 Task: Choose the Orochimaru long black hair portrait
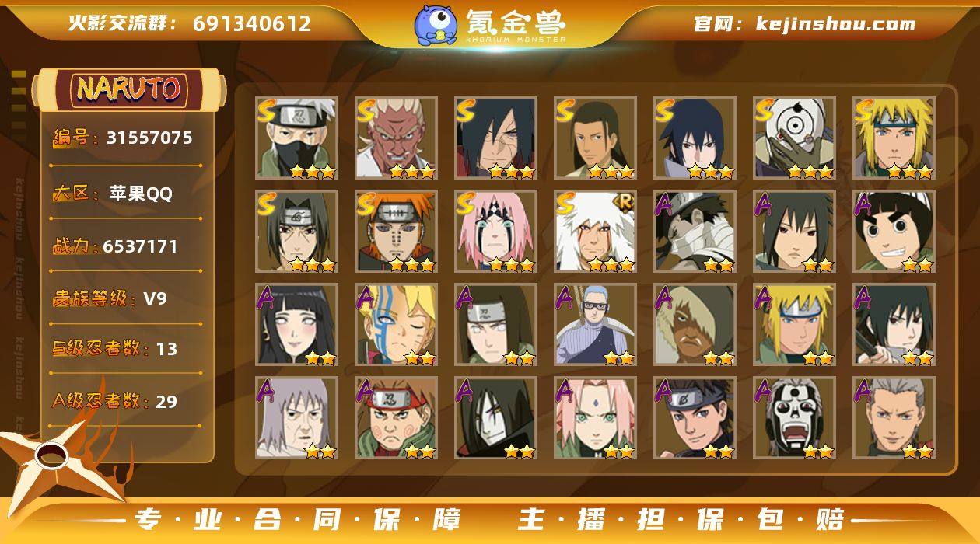[495, 418]
